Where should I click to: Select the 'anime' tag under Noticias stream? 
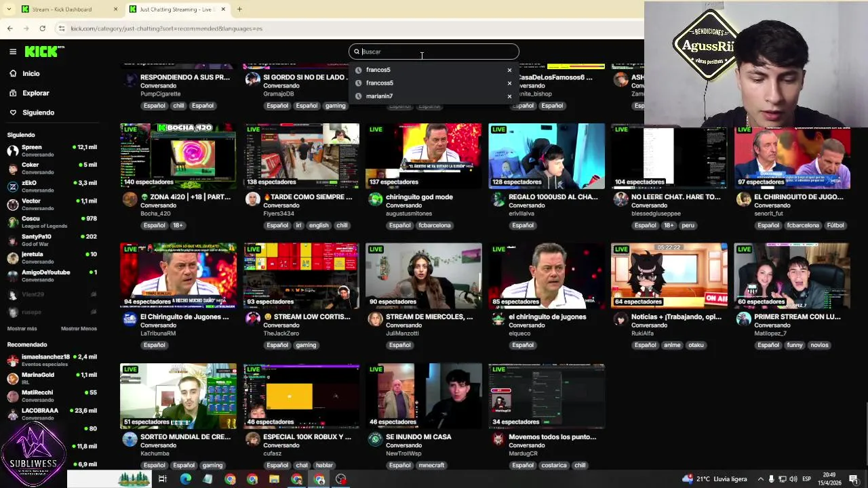click(672, 345)
